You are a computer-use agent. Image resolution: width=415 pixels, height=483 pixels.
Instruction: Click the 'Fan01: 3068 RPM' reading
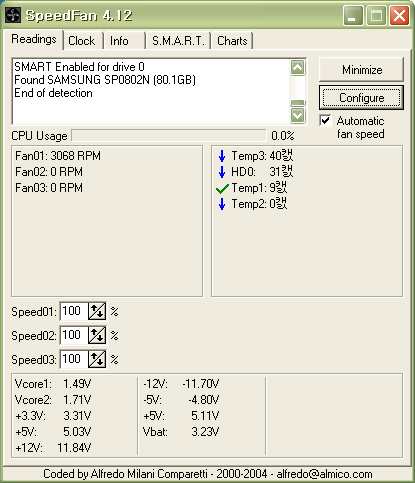click(x=58, y=156)
